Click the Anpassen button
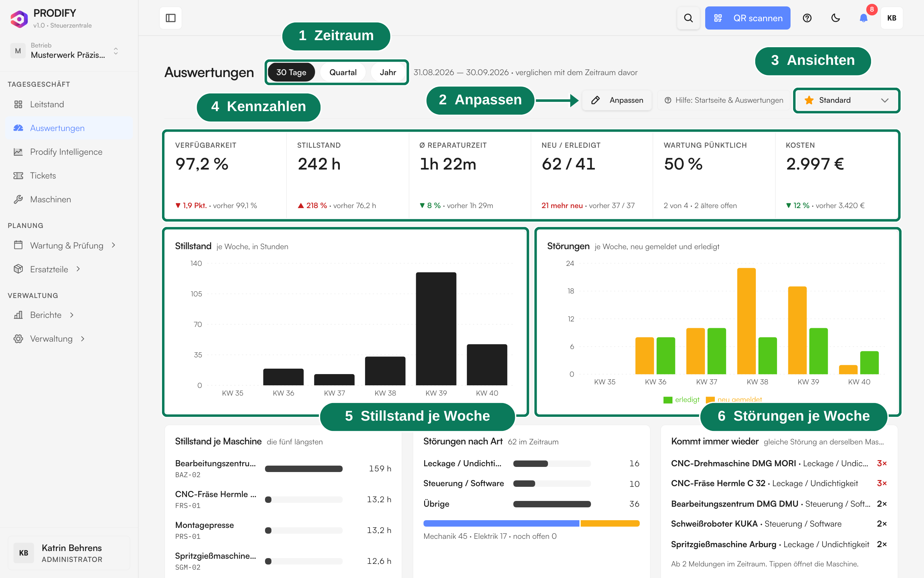Viewport: 924px width, 578px height. pyautogui.click(x=617, y=100)
